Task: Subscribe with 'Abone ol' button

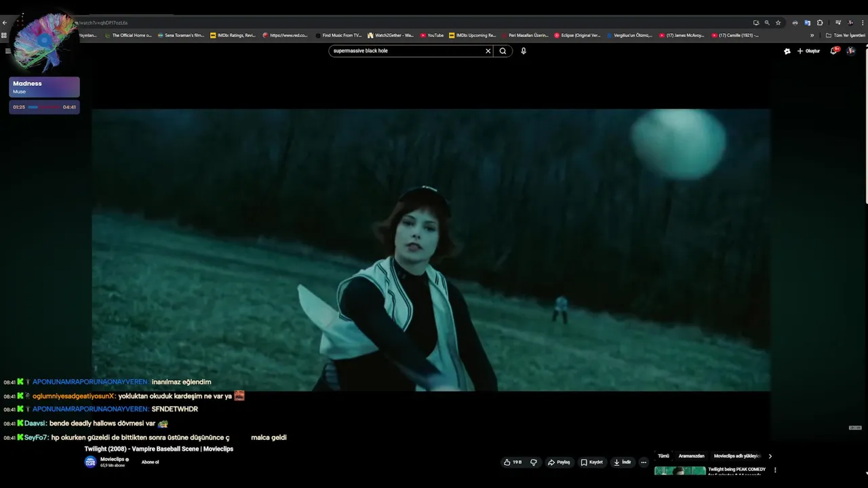Action: [150, 462]
